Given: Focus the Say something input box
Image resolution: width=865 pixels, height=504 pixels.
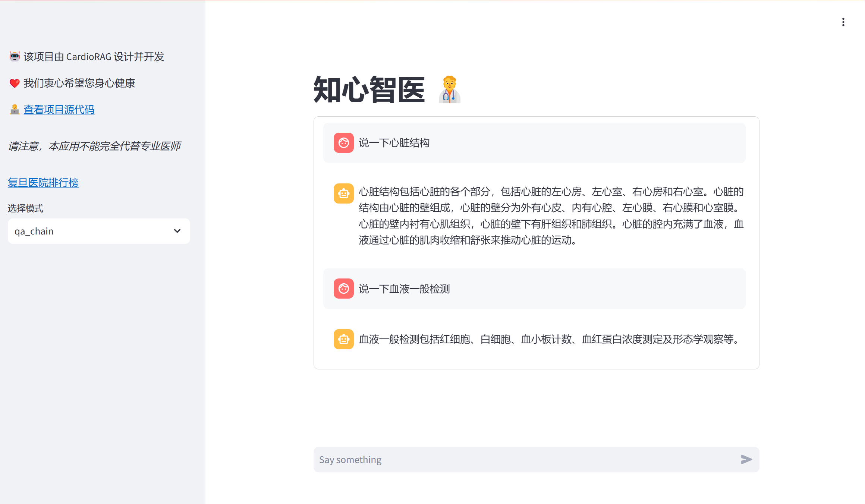Looking at the screenshot, I should [522, 460].
